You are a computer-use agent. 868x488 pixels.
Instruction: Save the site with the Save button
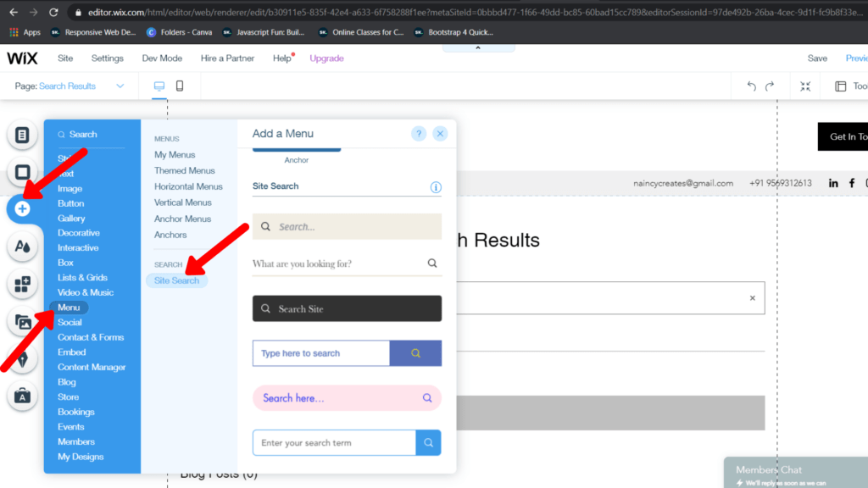(x=816, y=58)
